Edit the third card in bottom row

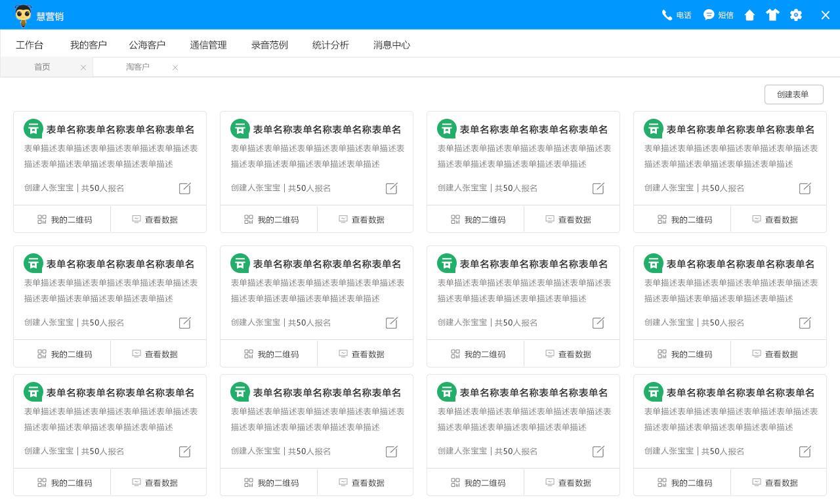[x=598, y=451]
